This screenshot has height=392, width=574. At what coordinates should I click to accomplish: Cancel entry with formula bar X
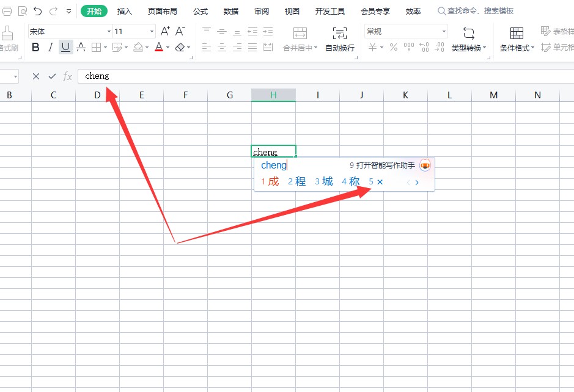tap(36, 76)
